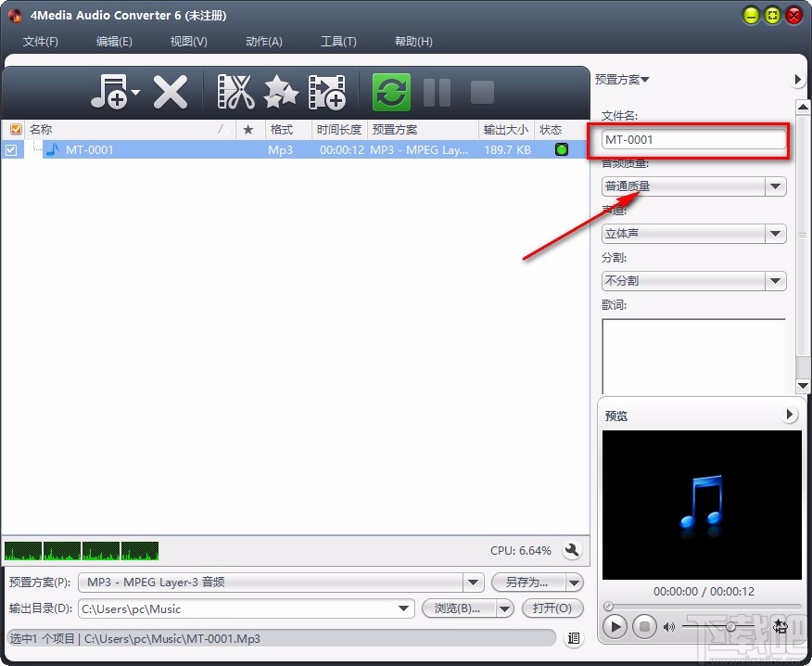This screenshot has height=666, width=812.
Task: Click the 打开(O) button
Action: 552,608
